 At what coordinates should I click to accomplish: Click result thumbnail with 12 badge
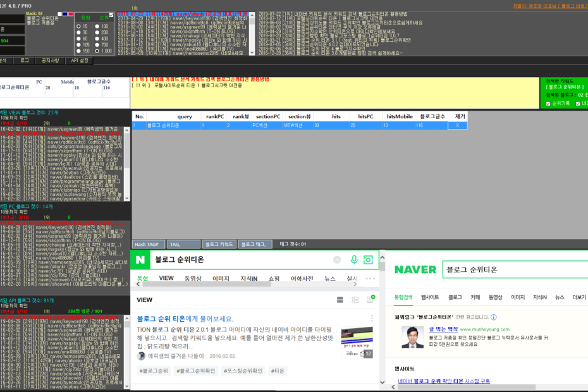click(x=357, y=343)
